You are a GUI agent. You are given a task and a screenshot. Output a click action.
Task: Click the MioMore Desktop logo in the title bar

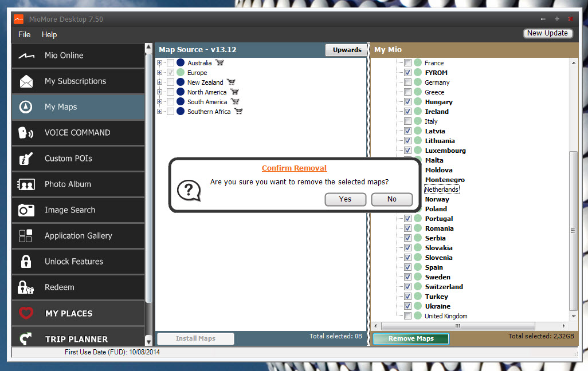pyautogui.click(x=18, y=19)
